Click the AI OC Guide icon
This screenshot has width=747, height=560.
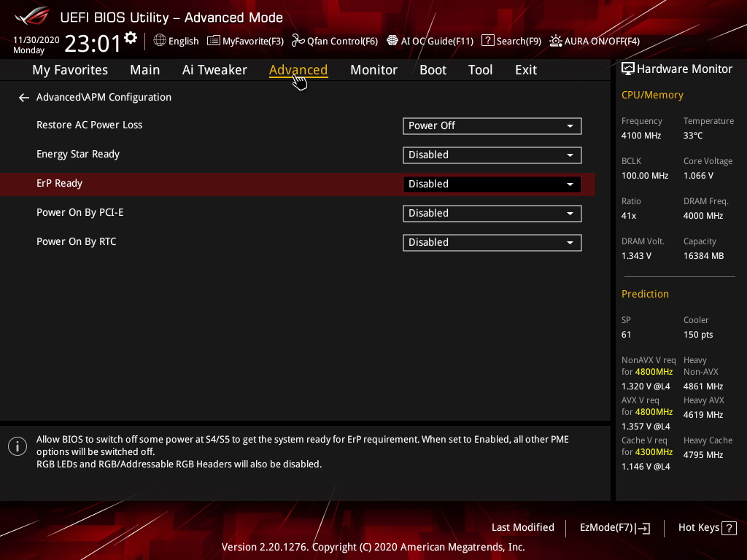click(392, 41)
